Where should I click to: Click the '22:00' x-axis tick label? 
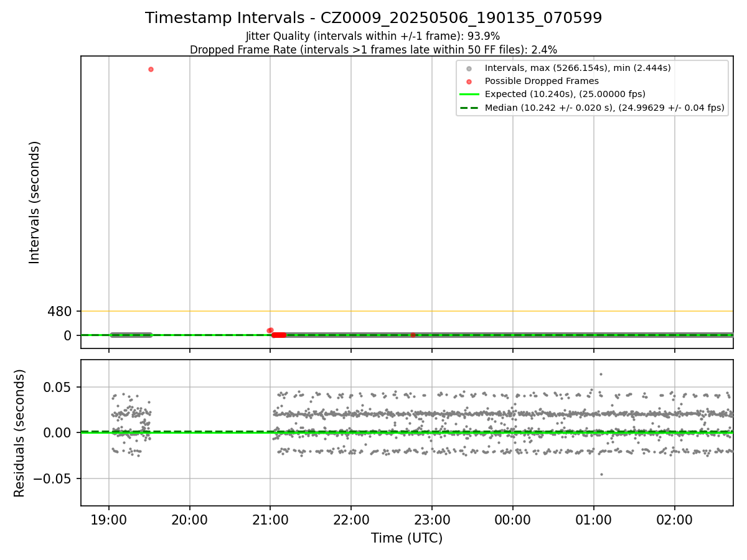pyautogui.click(x=351, y=519)
